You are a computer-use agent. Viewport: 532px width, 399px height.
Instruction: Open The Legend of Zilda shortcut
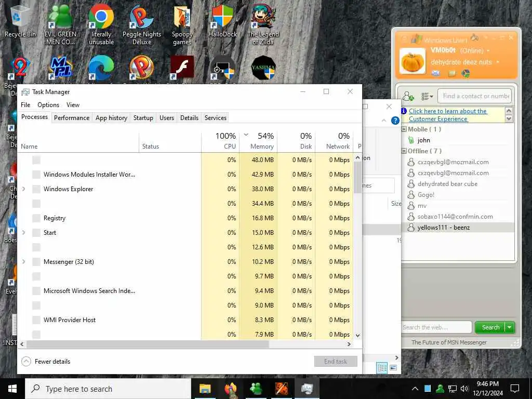click(x=263, y=25)
